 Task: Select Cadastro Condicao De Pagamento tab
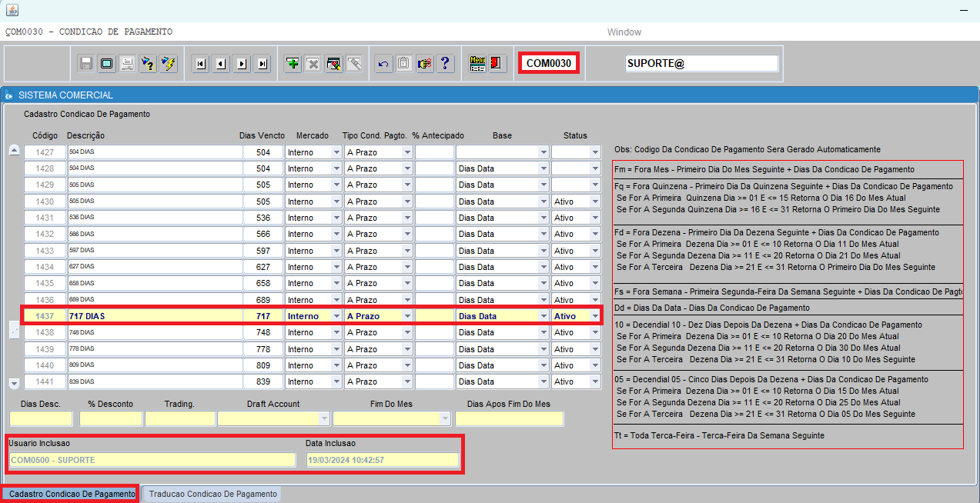(x=72, y=494)
